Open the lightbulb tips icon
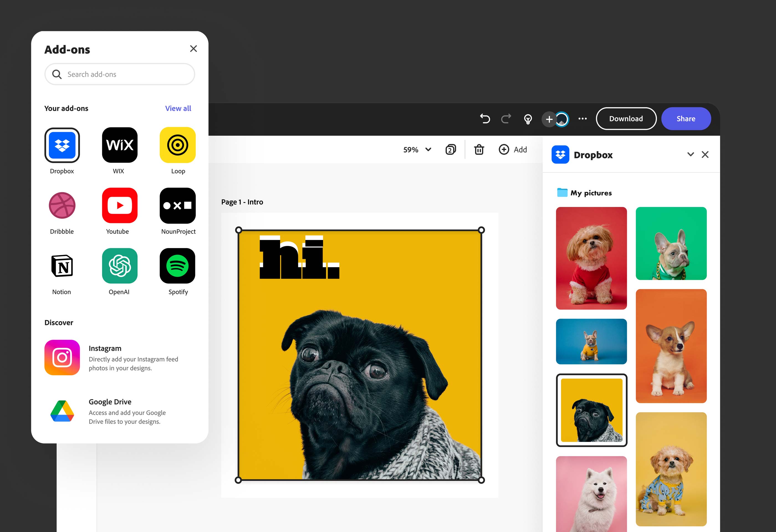The image size is (776, 532). click(528, 119)
